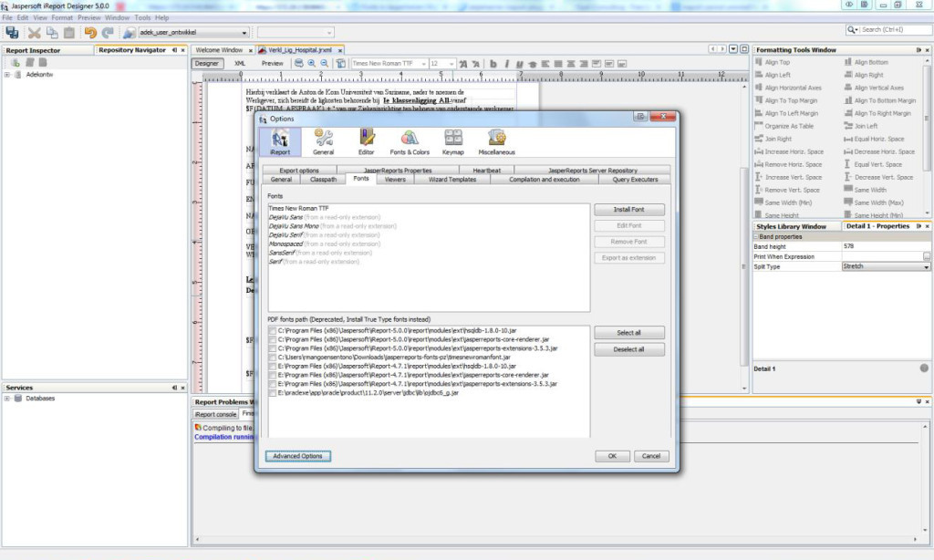Check the E: iReport-4.7.1 jasperreports-extensions-3.5.3.jar path
The width and height of the screenshot is (934, 560).
[273, 384]
